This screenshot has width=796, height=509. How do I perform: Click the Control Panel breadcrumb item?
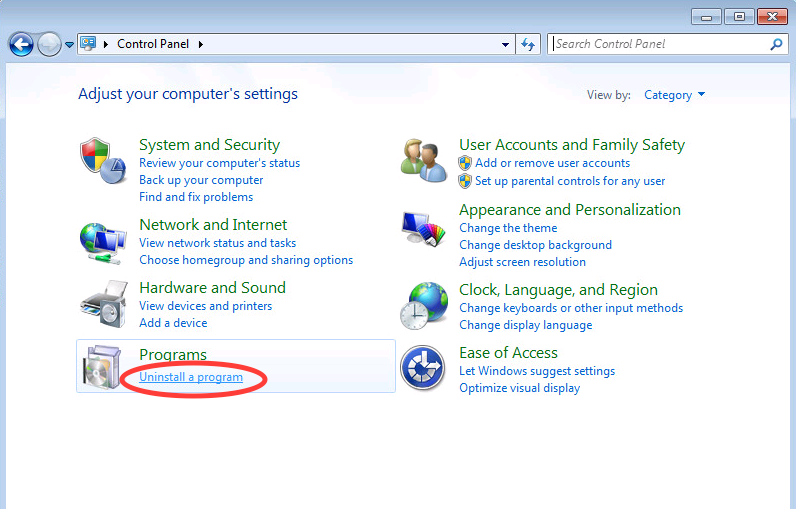tap(154, 44)
